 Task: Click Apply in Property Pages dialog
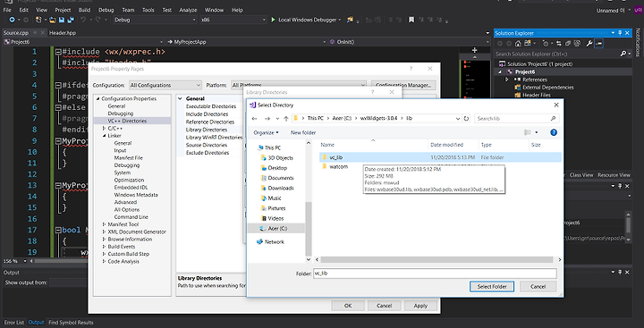[420, 306]
